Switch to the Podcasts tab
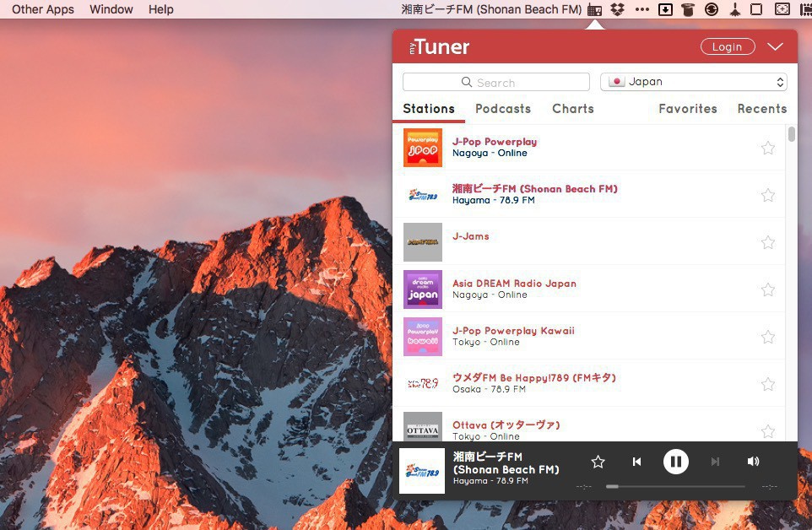 (x=503, y=109)
